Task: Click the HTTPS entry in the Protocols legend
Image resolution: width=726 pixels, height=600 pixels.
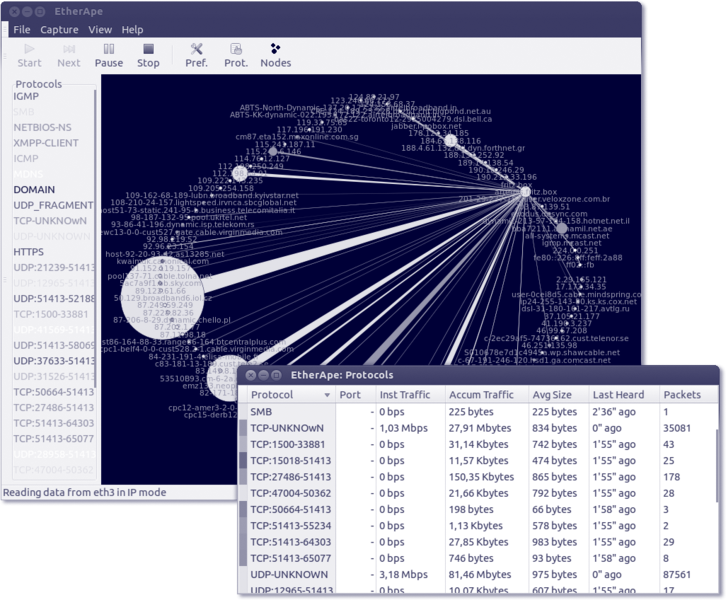Action: point(29,253)
